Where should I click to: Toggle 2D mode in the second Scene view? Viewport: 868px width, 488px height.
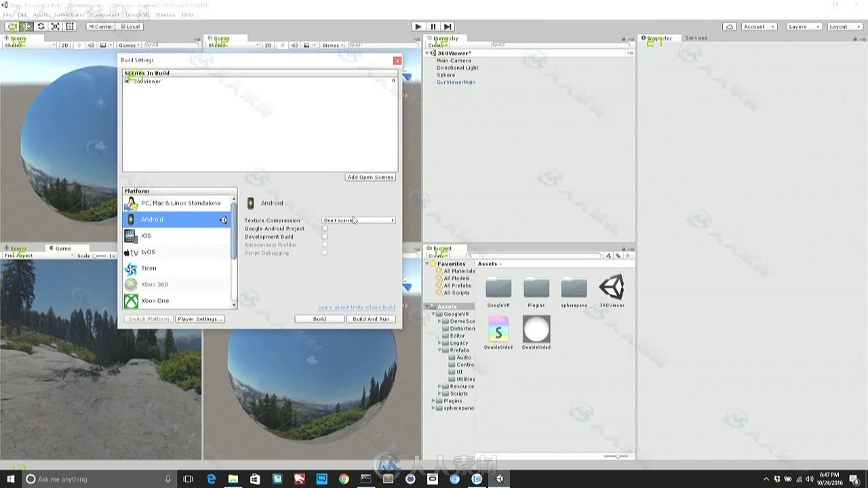tap(268, 45)
